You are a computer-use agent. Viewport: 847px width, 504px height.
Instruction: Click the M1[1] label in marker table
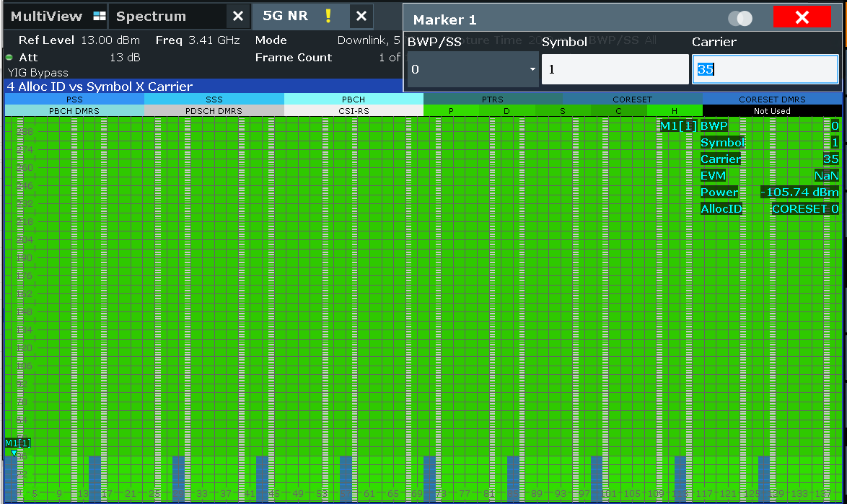[678, 125]
